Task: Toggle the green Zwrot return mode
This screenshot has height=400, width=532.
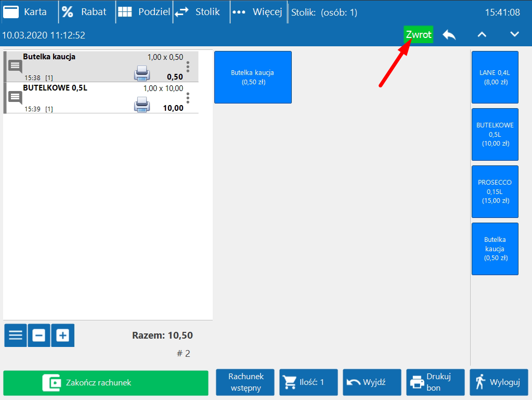Action: (418, 35)
